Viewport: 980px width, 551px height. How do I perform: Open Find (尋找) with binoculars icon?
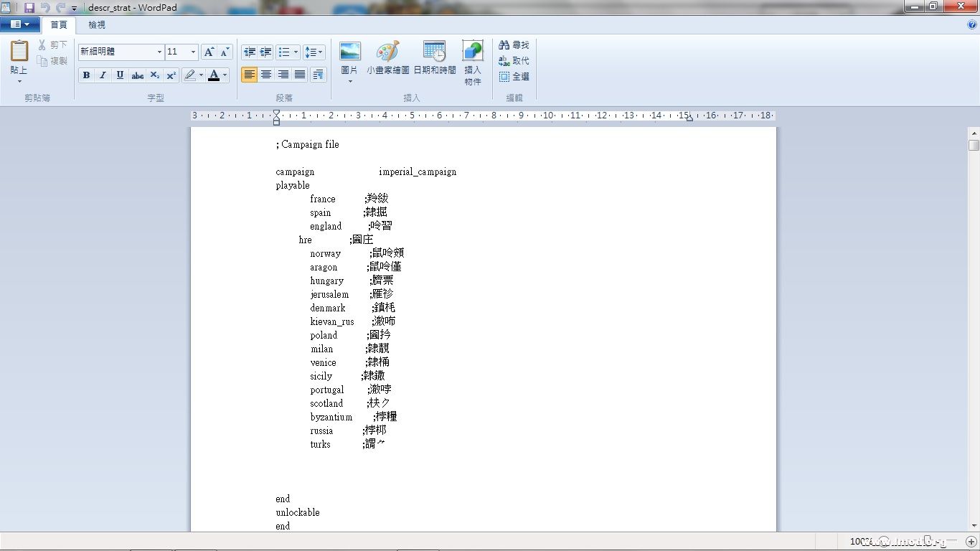tap(514, 45)
